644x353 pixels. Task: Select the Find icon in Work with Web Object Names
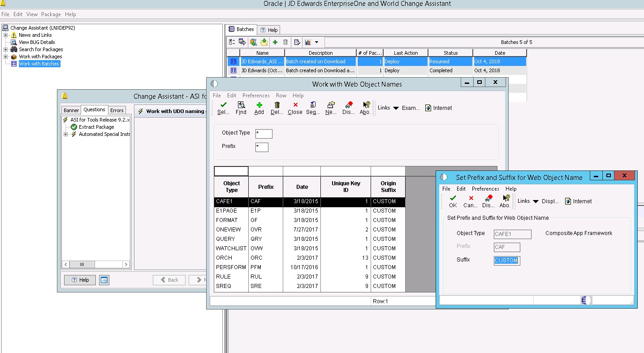tap(241, 107)
